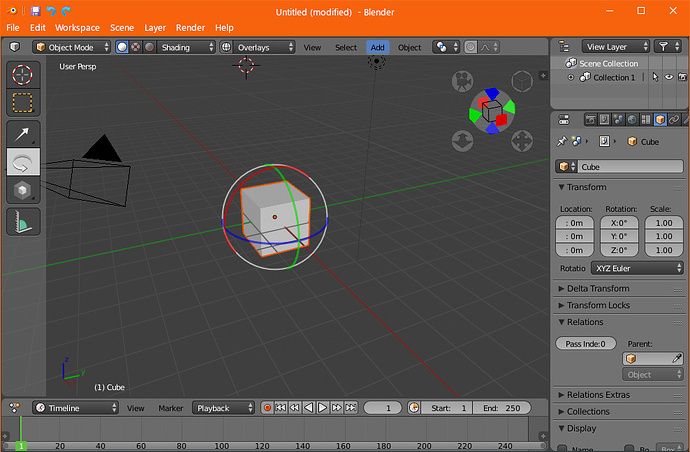
Task: Open the Render properties camera tab
Action: coord(591,119)
